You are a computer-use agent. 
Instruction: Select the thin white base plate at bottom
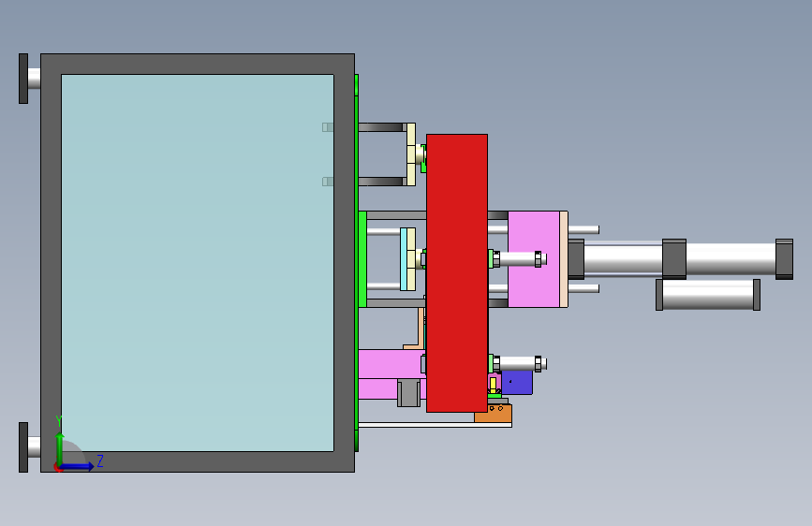point(435,425)
